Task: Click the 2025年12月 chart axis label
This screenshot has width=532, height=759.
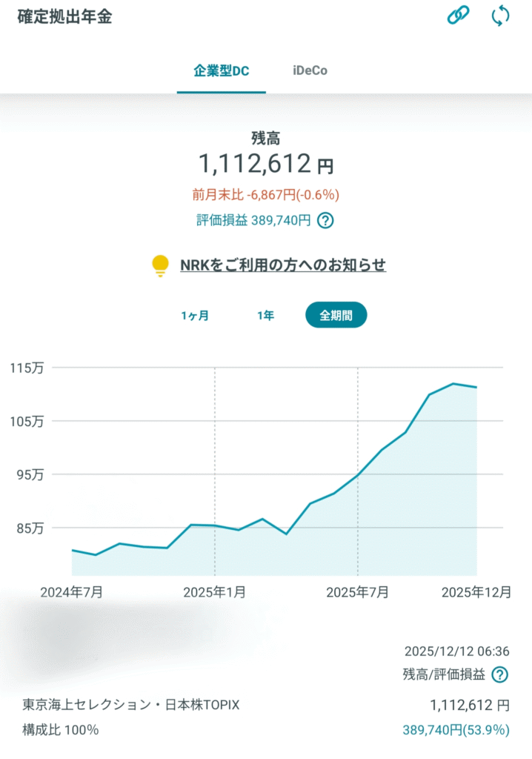Action: [476, 591]
